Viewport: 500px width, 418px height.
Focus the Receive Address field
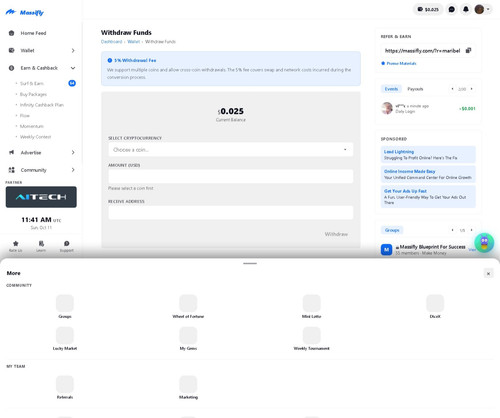point(230,212)
